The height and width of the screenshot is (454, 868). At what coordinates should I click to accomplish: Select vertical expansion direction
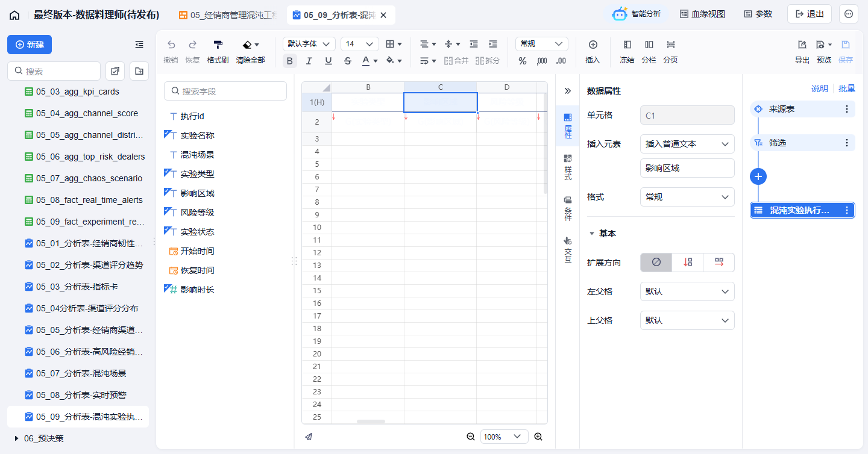tap(688, 263)
